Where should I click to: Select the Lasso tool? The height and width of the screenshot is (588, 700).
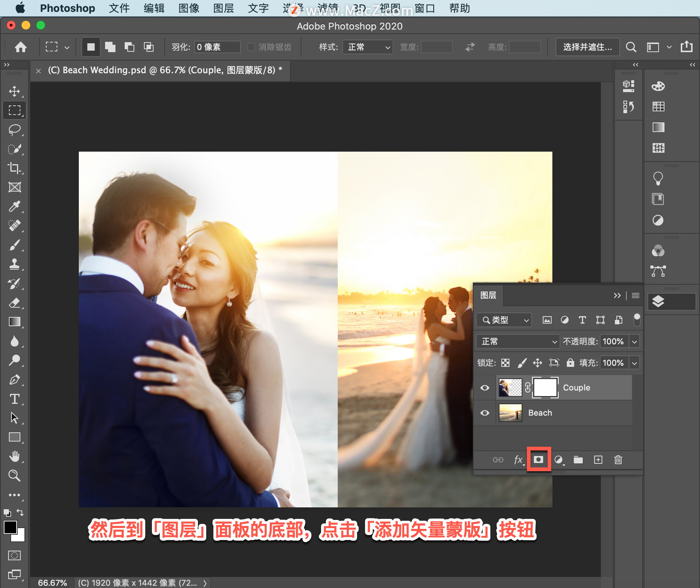click(x=14, y=129)
